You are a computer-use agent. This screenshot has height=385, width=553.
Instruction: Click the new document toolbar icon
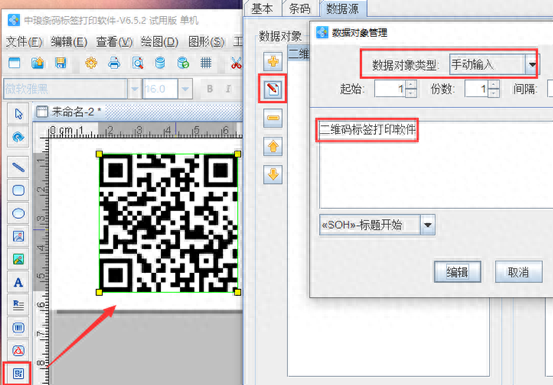point(14,63)
